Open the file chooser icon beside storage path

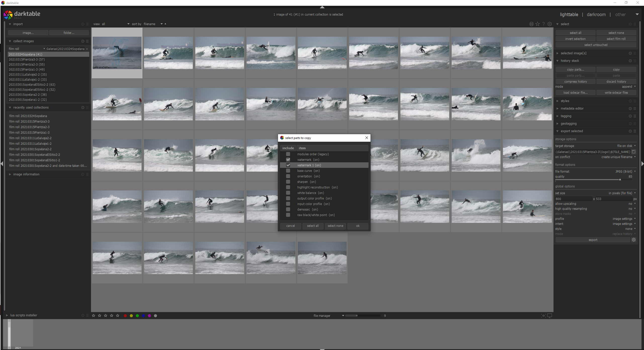click(633, 152)
